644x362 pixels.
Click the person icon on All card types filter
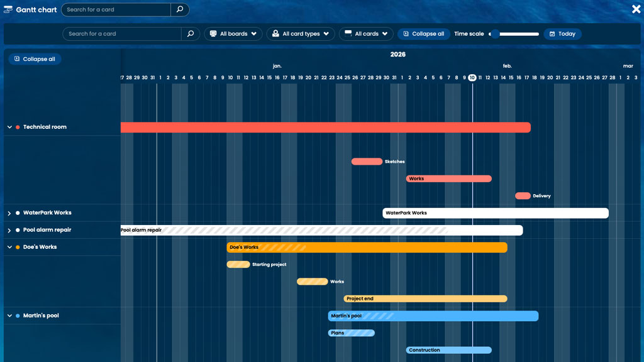click(275, 33)
